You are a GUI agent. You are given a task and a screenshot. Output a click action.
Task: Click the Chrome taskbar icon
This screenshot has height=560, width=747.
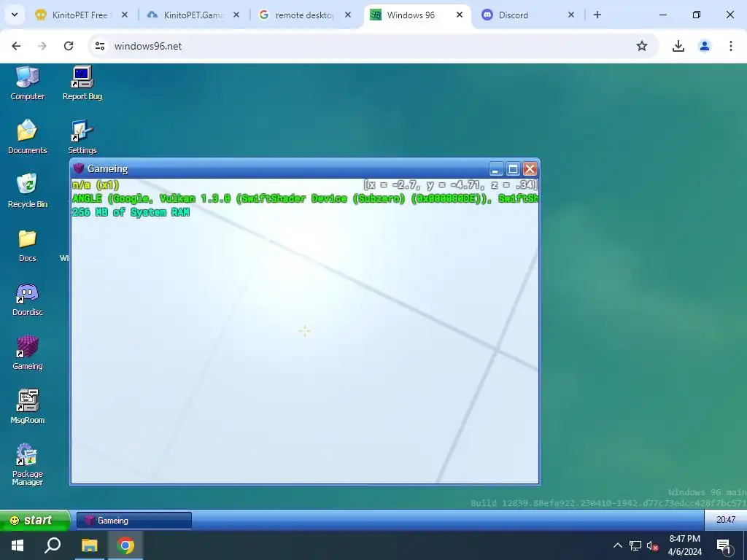tap(125, 545)
